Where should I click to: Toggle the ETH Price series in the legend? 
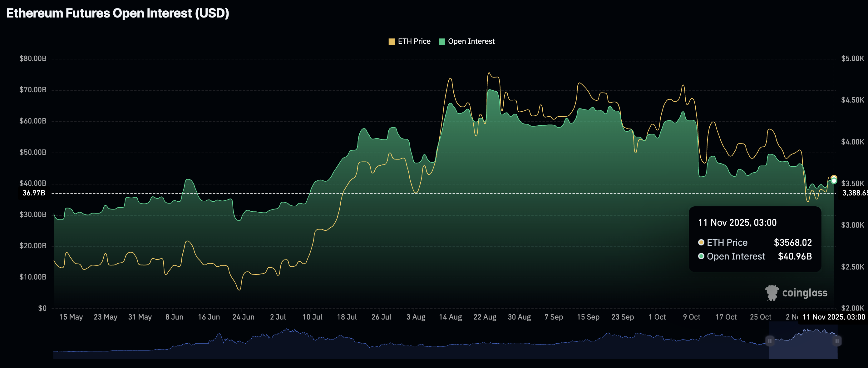(x=414, y=41)
